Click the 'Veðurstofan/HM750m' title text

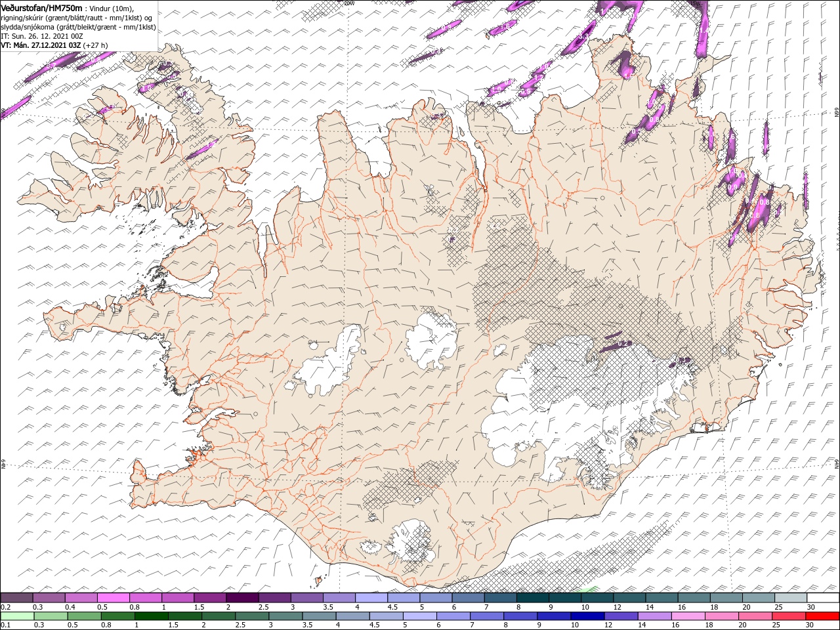(x=41, y=7)
